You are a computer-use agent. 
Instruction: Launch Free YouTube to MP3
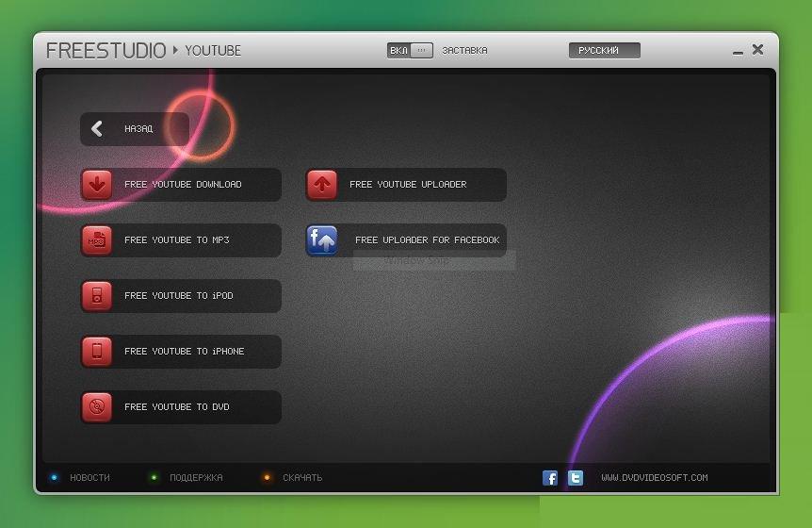pos(181,239)
